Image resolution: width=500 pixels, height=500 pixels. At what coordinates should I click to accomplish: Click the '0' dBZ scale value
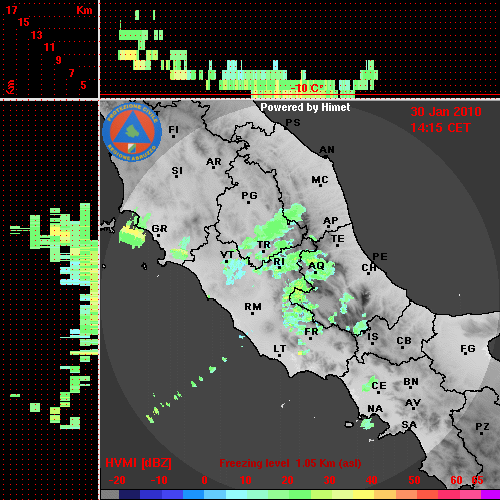point(204,480)
